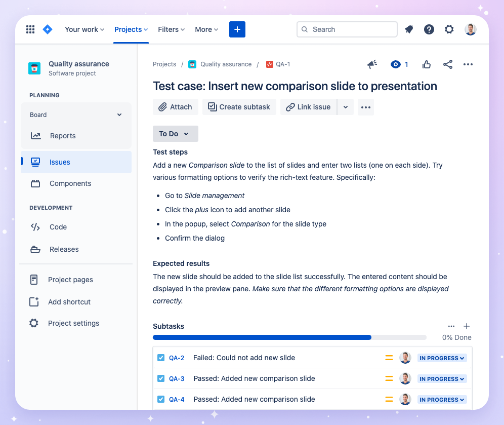Click the megaphone feedback icon
The image size is (504, 425).
click(372, 64)
